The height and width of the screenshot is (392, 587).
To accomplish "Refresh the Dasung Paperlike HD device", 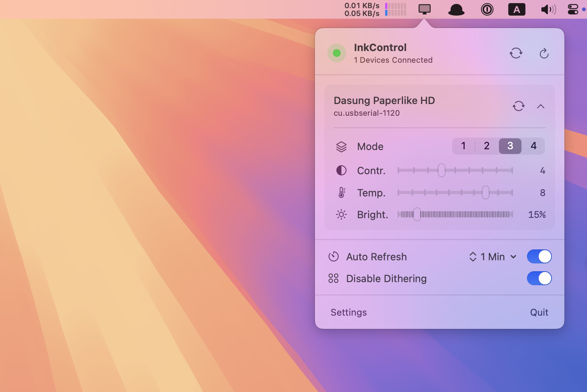I will [518, 106].
